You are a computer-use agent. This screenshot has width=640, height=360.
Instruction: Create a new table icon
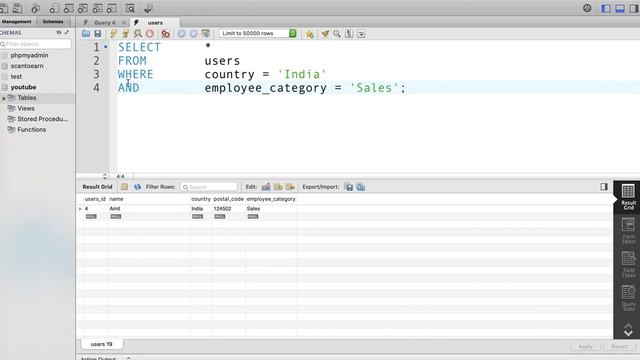click(x=69, y=8)
